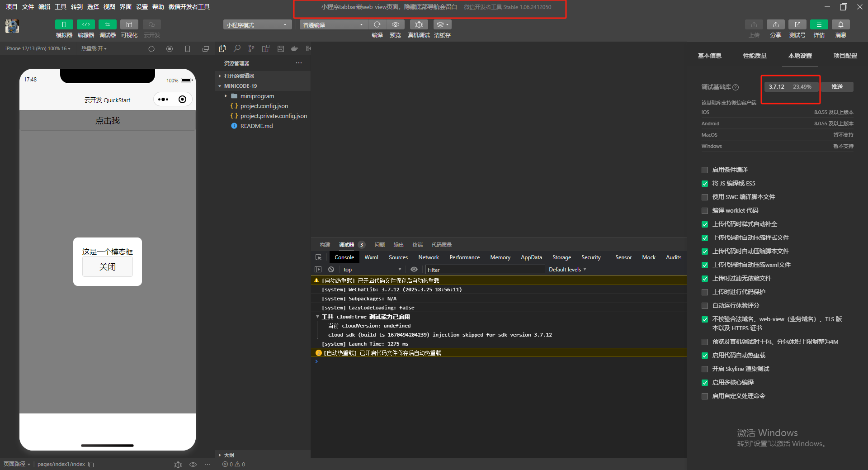
Task: Toggle filter unused dependency files checkbox
Action: [x=704, y=279]
